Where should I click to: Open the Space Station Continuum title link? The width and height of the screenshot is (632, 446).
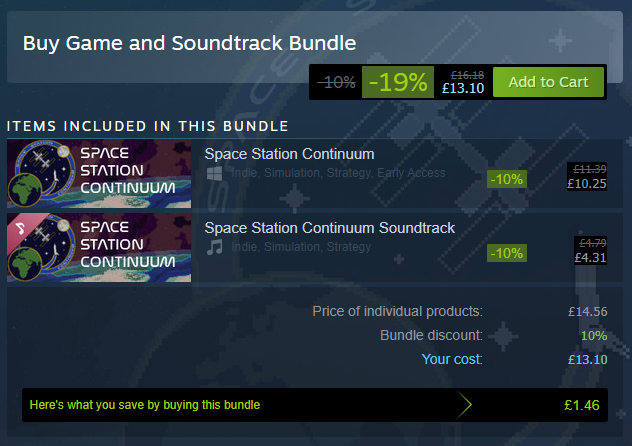289,154
